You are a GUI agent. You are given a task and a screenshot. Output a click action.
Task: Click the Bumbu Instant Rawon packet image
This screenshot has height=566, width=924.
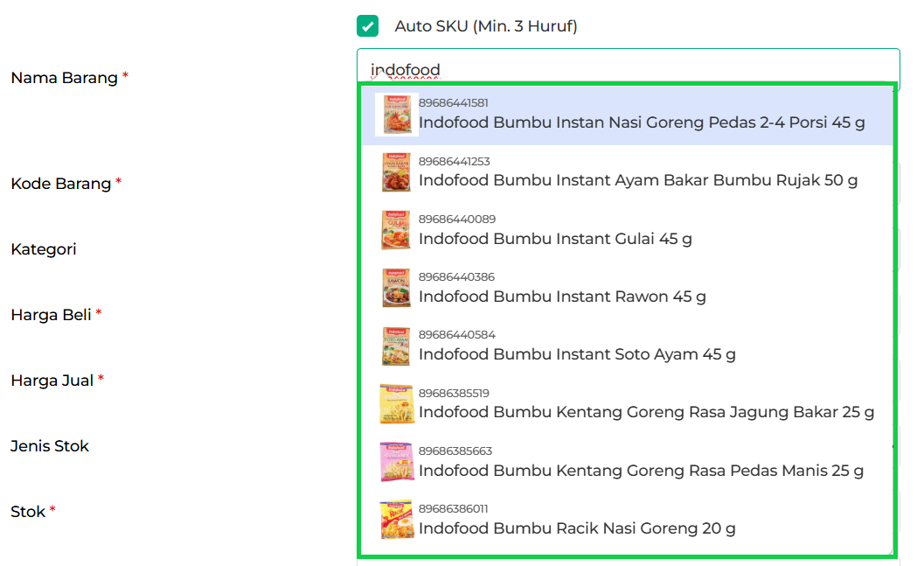point(396,288)
